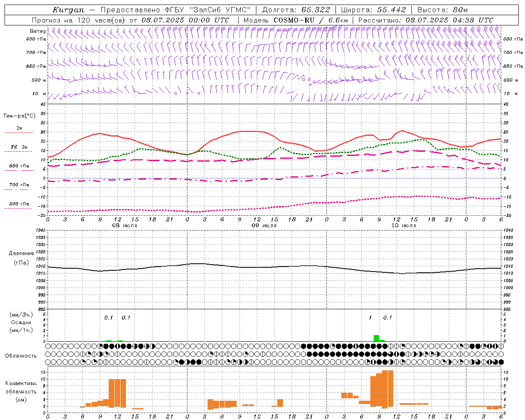The width and height of the screenshot is (525, 420).
Task: Click the precipitation amount value 1
Action: pyautogui.click(x=370, y=318)
